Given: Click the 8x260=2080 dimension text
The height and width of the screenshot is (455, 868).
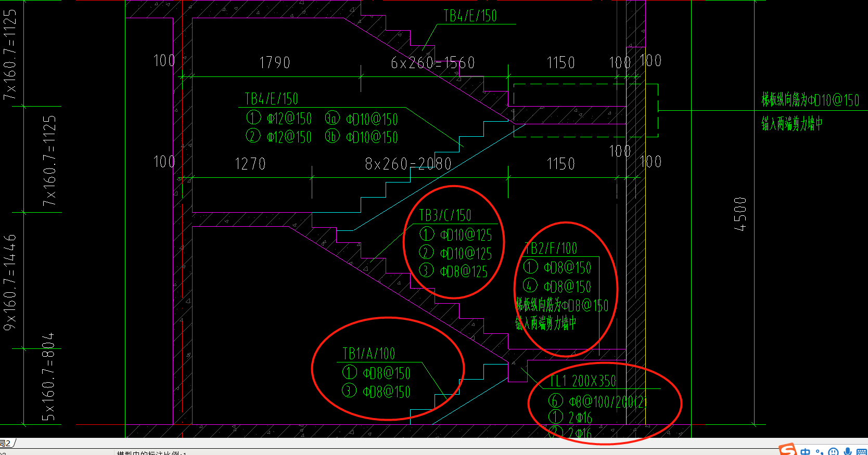Looking at the screenshot, I should (409, 164).
